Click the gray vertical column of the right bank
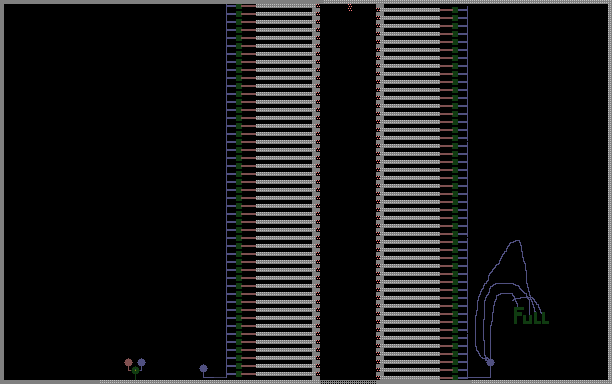The width and height of the screenshot is (612, 384). (380, 192)
